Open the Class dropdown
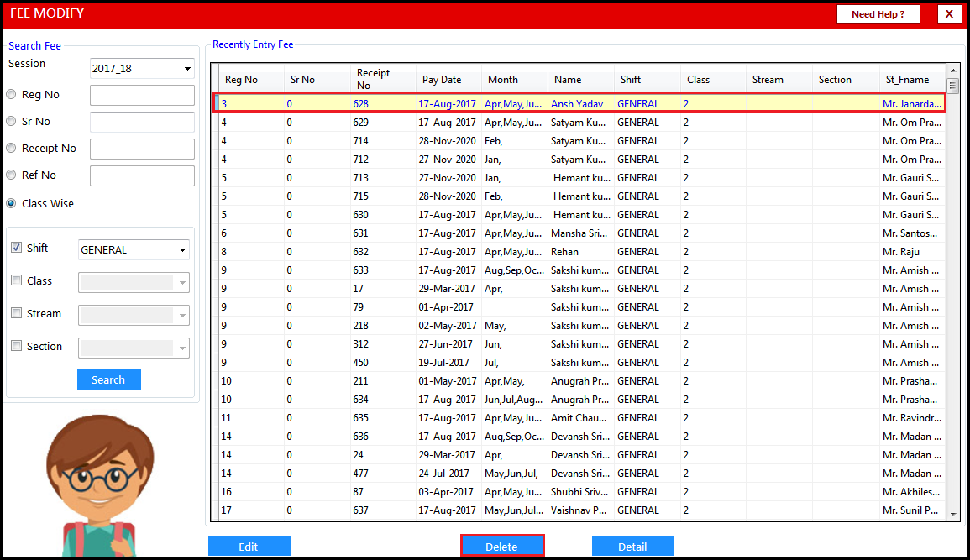 134,282
